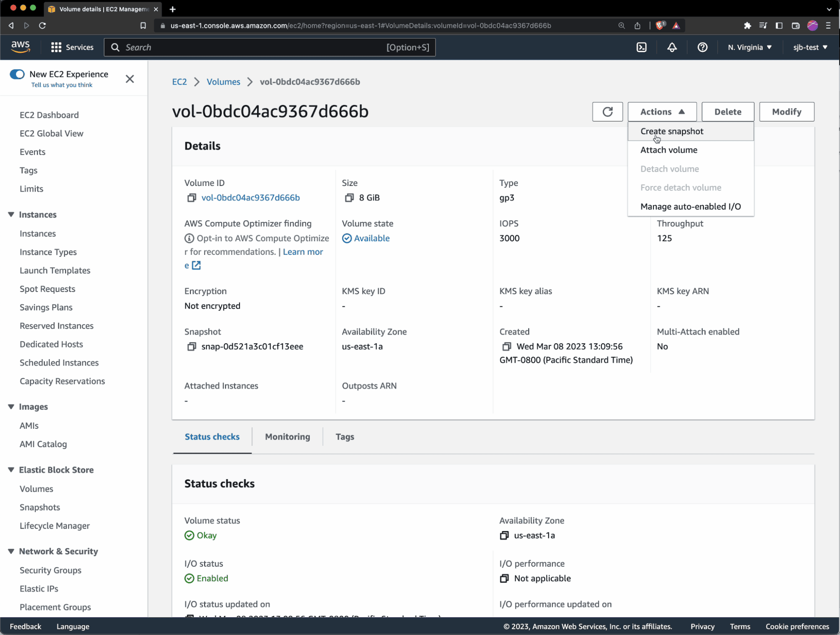Switch to the Monitoring tab
The width and height of the screenshot is (840, 635).
tap(287, 437)
